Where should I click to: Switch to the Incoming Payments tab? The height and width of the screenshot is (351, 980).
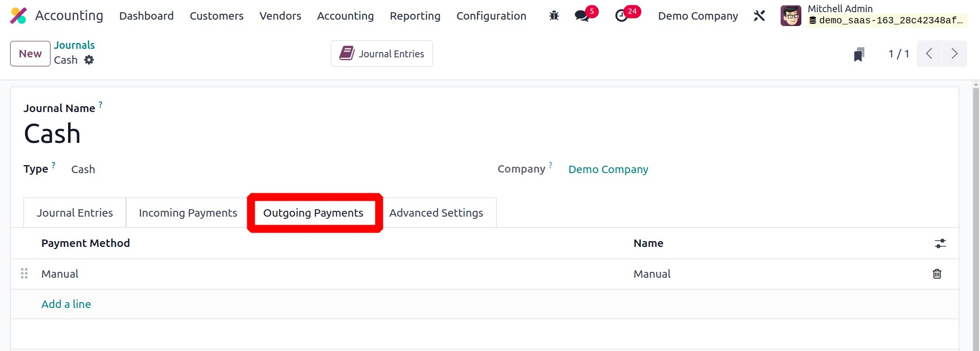(188, 213)
